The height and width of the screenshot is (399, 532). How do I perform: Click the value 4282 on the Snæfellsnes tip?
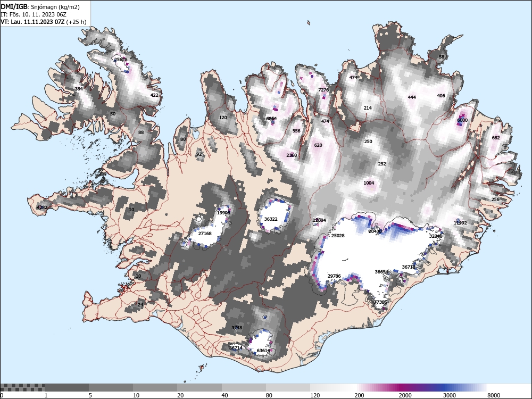42,207
